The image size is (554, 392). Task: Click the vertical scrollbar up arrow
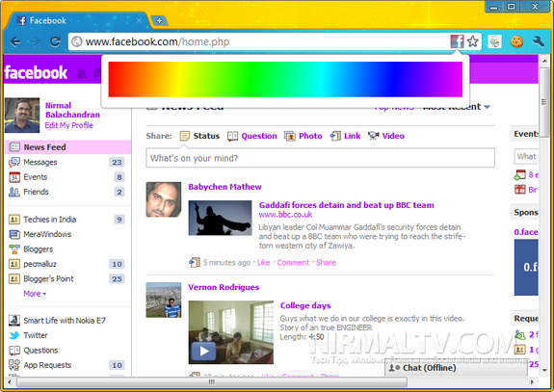[544, 61]
